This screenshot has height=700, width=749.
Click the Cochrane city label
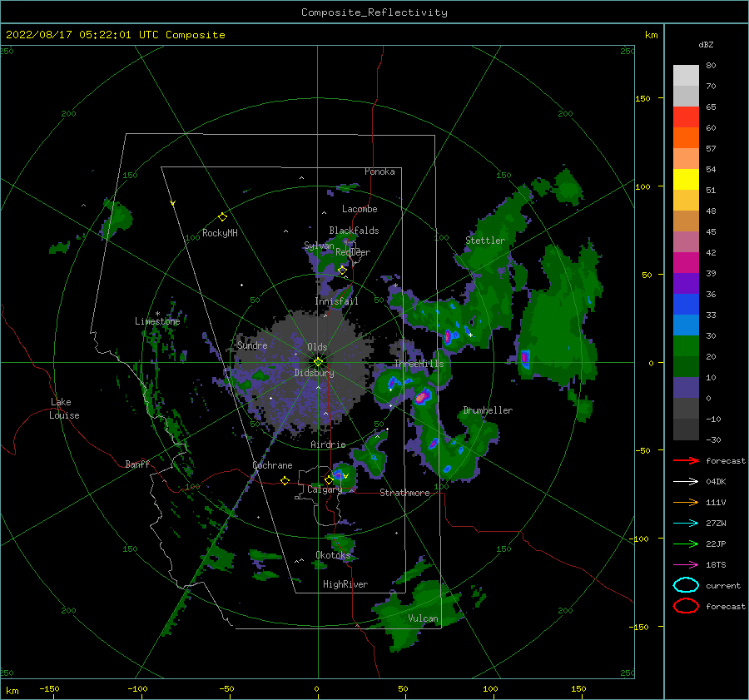272,465
